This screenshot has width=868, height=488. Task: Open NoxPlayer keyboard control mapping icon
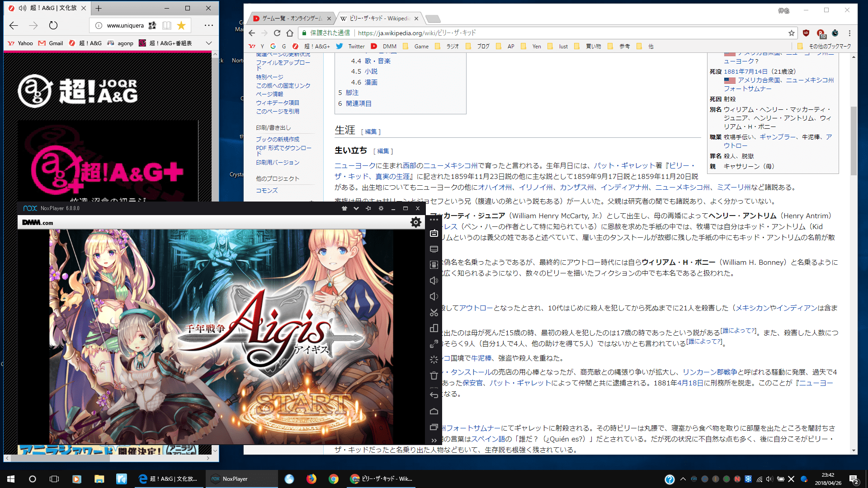(434, 233)
